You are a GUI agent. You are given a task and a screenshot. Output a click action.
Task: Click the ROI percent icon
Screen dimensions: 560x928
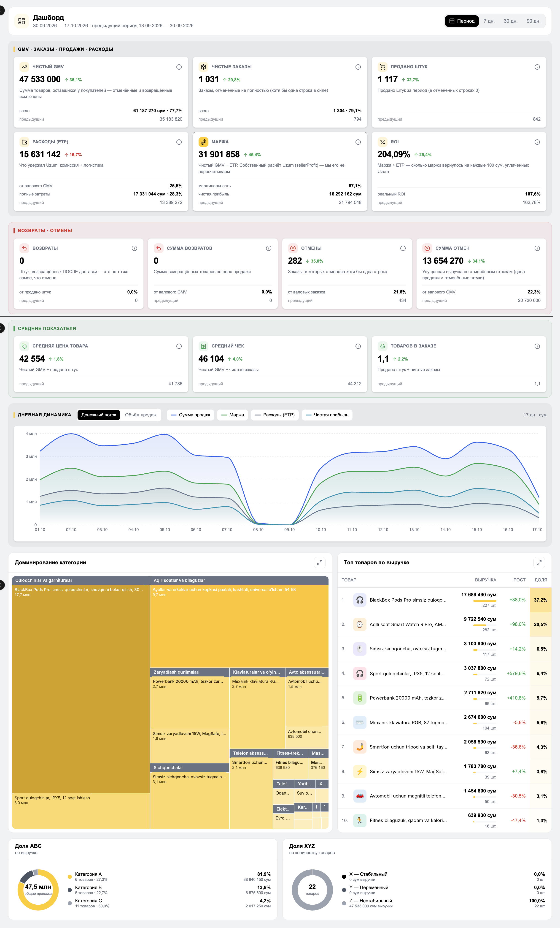[x=382, y=142]
